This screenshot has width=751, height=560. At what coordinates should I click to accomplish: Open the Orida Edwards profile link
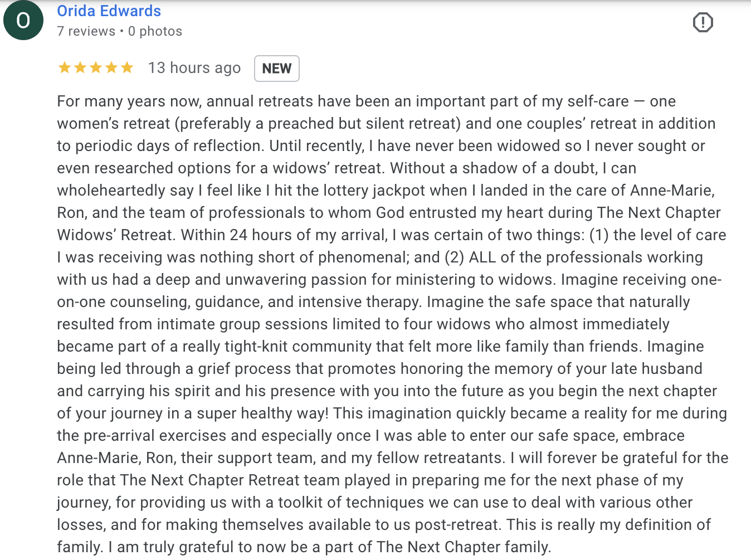pos(109,11)
